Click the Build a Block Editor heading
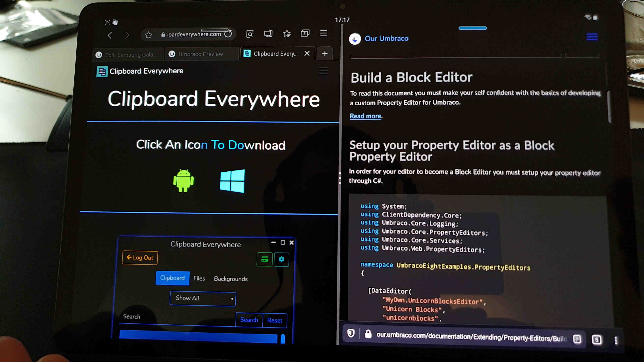Viewport: 644px width, 362px height. click(x=412, y=77)
